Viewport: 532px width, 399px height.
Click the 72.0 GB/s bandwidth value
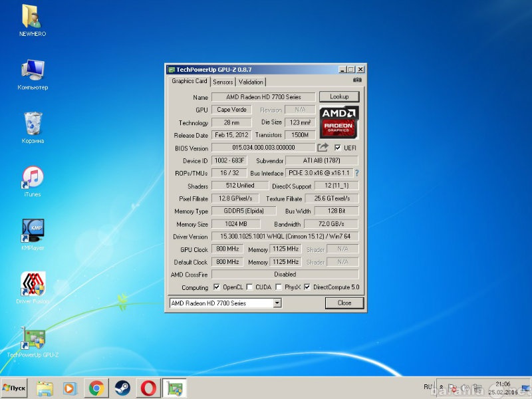pos(331,224)
